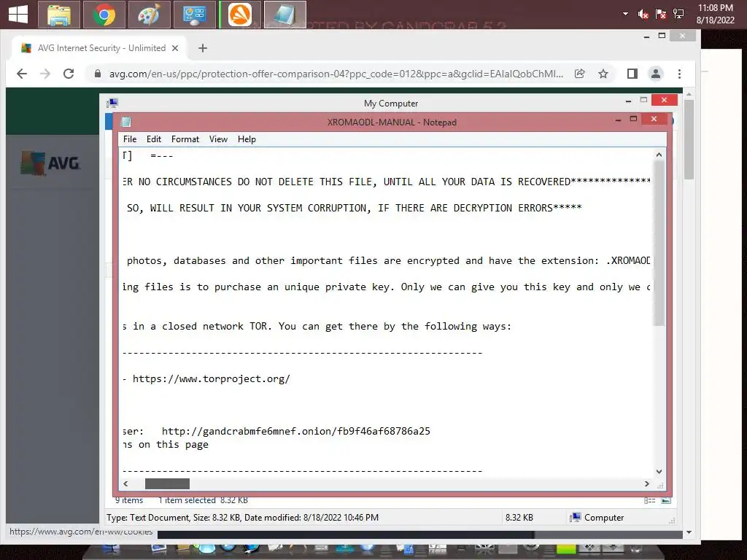Image resolution: width=747 pixels, height=560 pixels.
Task: Launch Google Chrome from the taskbar
Action: point(104,15)
